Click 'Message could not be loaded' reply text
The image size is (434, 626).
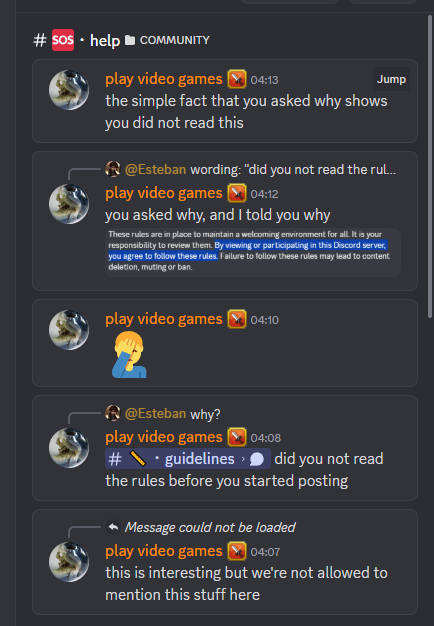click(210, 527)
